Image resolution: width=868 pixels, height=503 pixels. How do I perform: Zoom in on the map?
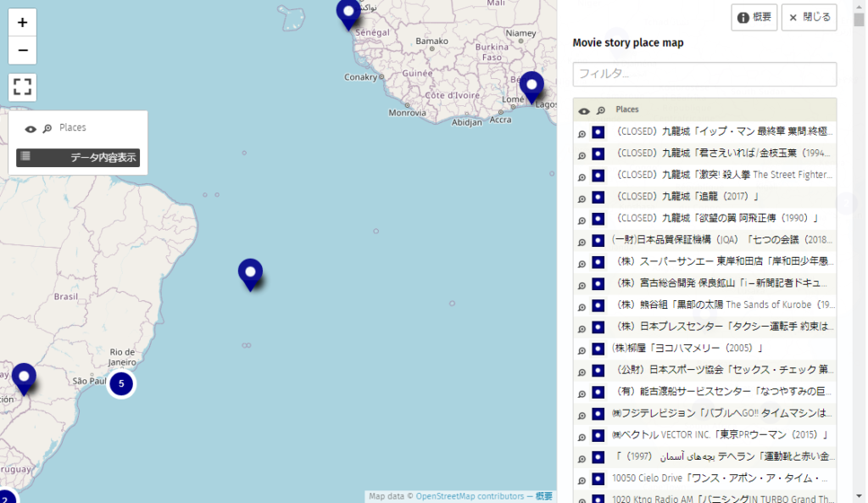[x=22, y=23]
